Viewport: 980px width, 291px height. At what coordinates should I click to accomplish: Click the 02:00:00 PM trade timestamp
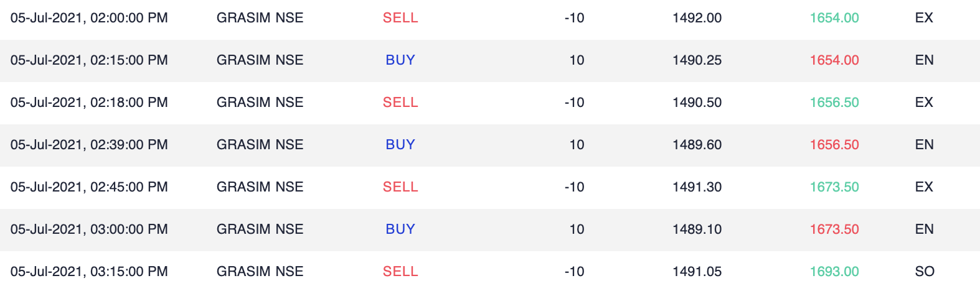pyautogui.click(x=89, y=18)
